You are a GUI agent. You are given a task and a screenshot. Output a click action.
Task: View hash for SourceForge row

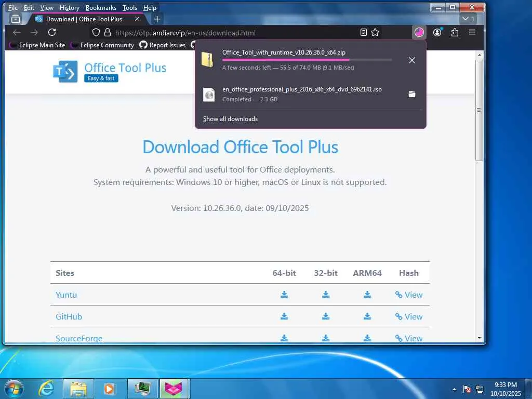pyautogui.click(x=409, y=338)
